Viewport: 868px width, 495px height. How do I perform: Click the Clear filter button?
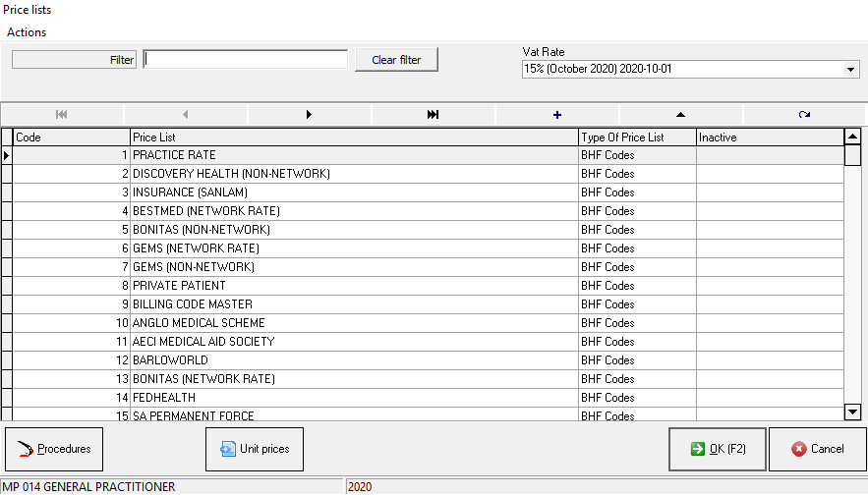point(396,60)
